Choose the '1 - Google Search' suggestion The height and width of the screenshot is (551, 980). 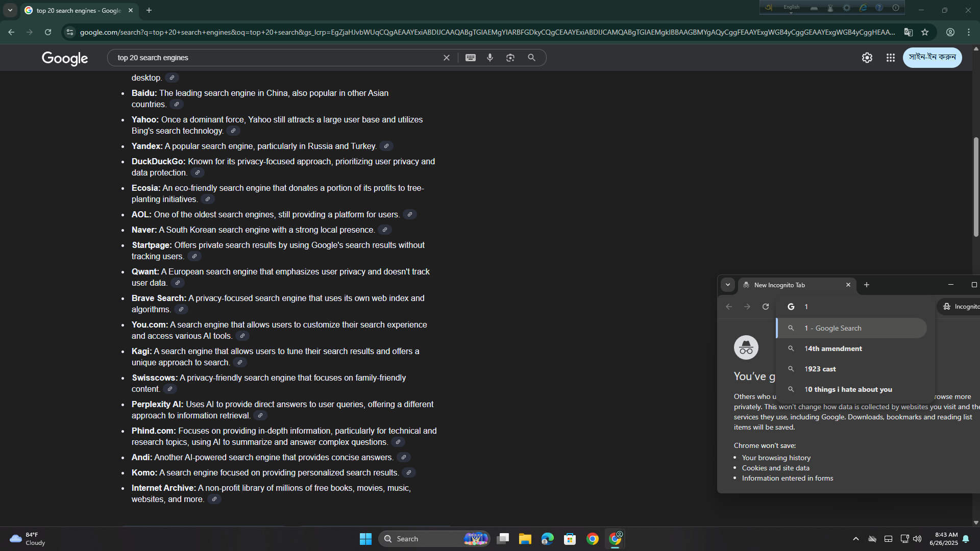851,328
